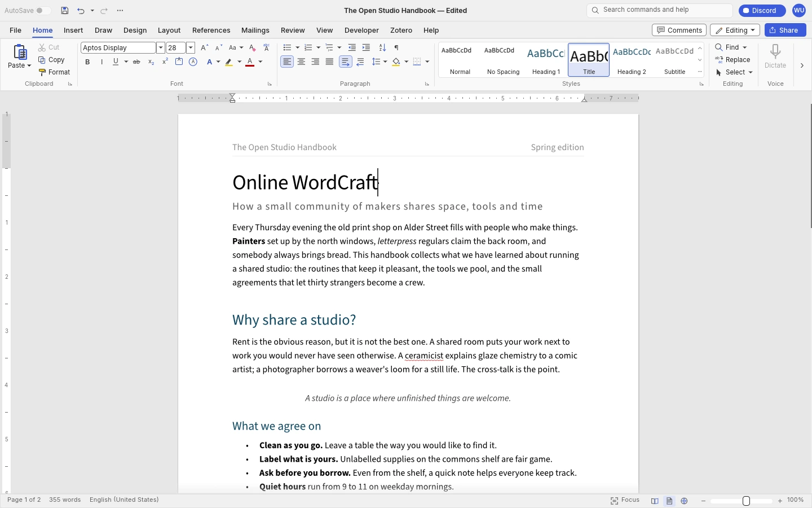Click the Share button
This screenshot has width=812, height=508.
[x=785, y=30]
